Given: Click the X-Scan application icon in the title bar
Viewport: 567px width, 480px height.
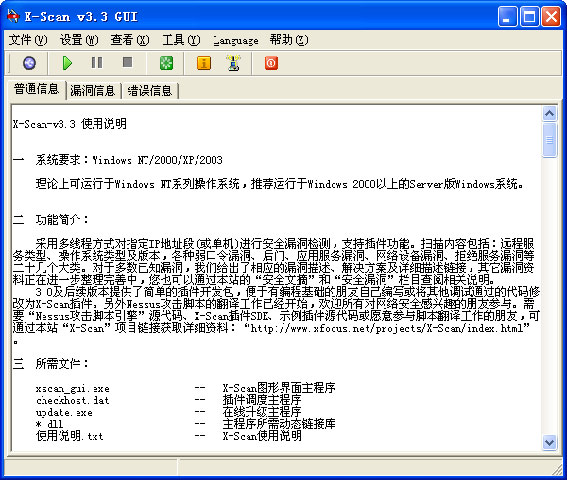Looking at the screenshot, I should 13,16.
